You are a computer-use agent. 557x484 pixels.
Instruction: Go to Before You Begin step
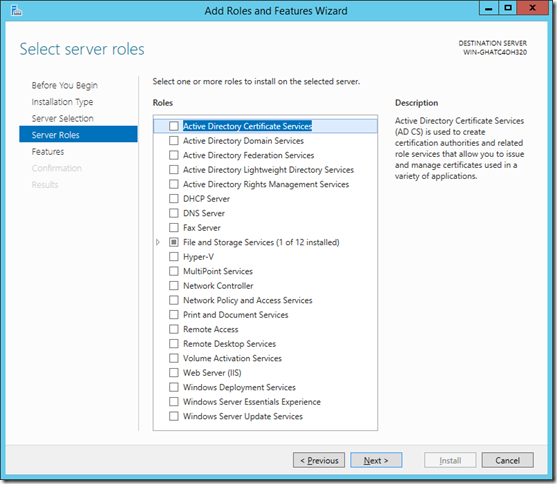point(65,85)
